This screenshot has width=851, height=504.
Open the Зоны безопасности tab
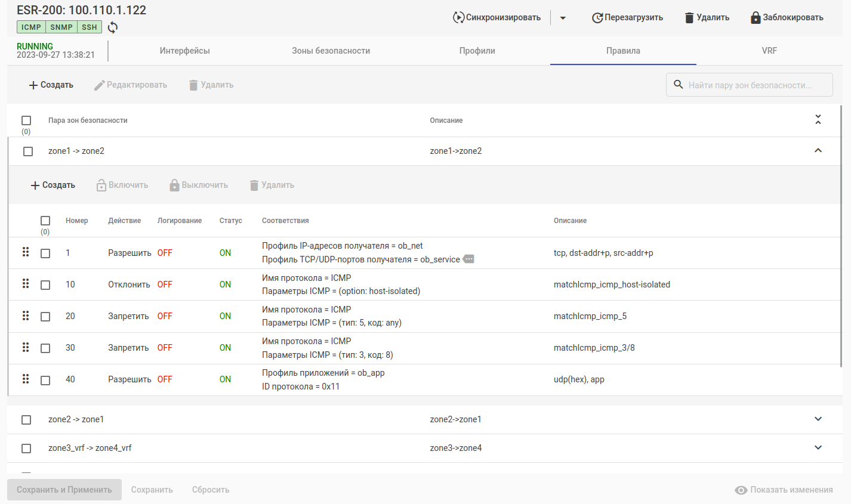(331, 51)
